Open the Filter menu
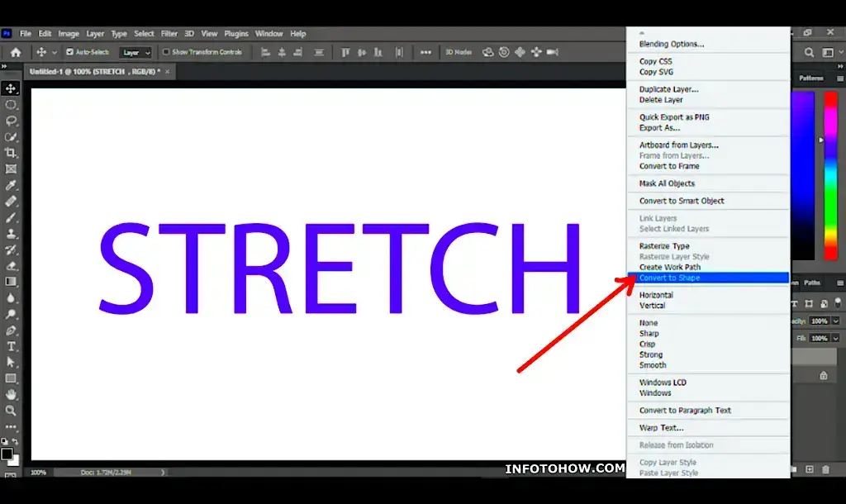Image resolution: width=846 pixels, height=504 pixels. 169,33
